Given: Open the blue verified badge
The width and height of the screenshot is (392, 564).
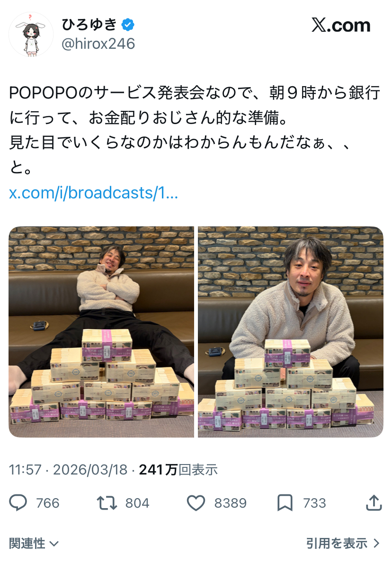Looking at the screenshot, I should point(128,25).
